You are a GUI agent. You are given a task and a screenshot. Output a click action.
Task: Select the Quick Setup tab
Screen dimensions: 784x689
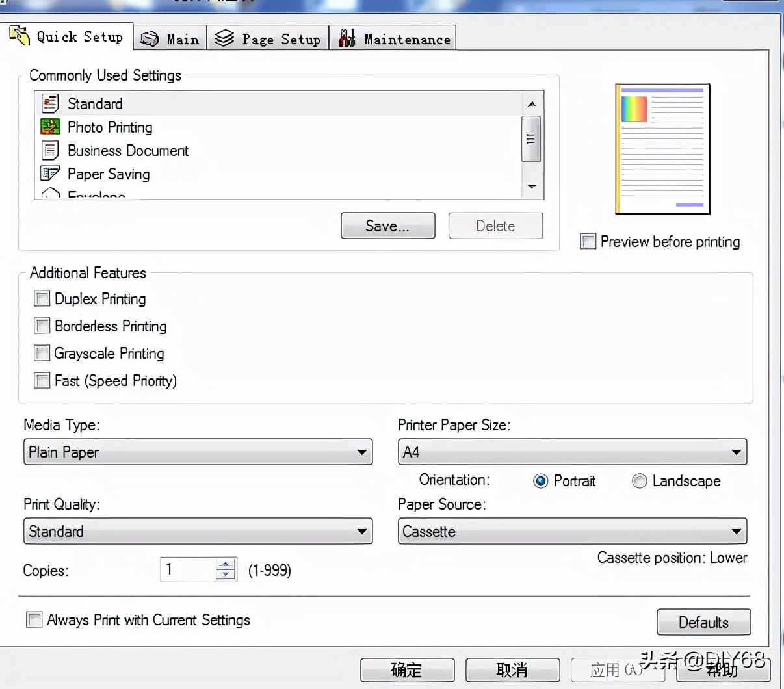coord(67,36)
